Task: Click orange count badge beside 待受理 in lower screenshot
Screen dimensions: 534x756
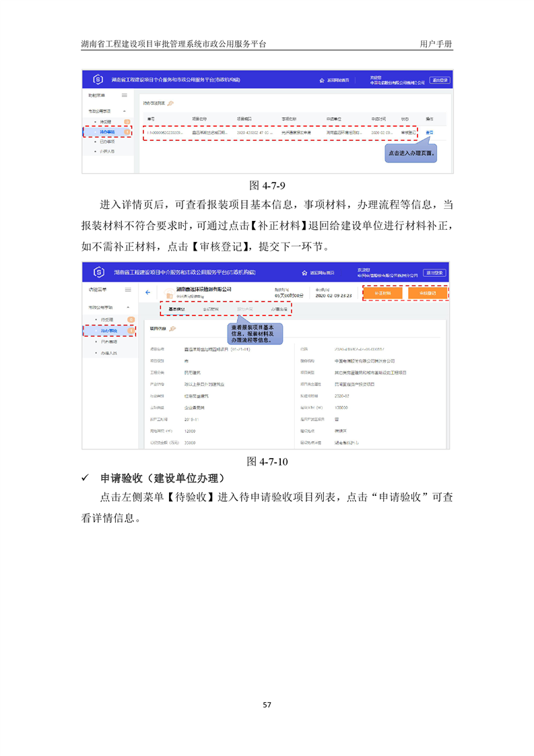Action: point(131,319)
